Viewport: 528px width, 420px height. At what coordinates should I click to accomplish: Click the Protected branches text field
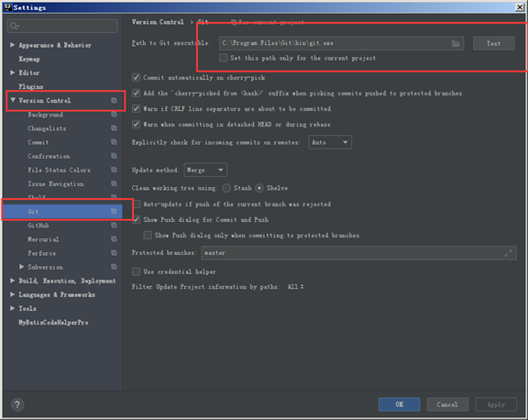(x=358, y=253)
